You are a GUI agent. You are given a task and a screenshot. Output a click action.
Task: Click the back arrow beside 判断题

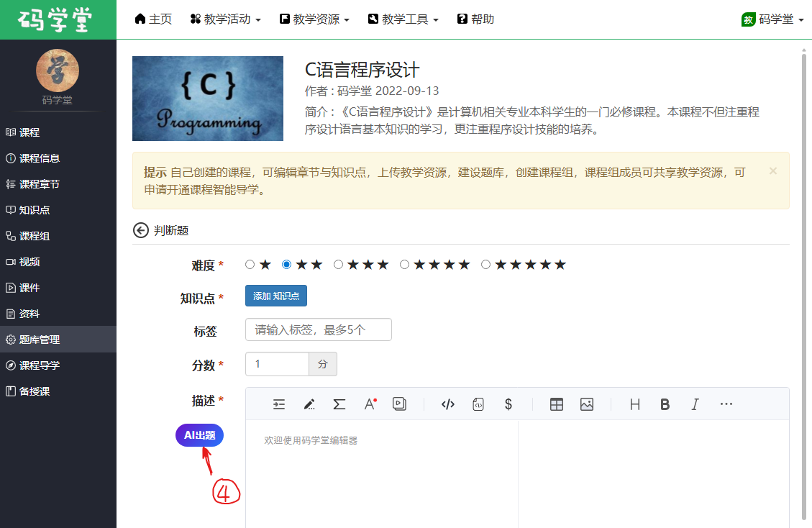point(140,230)
